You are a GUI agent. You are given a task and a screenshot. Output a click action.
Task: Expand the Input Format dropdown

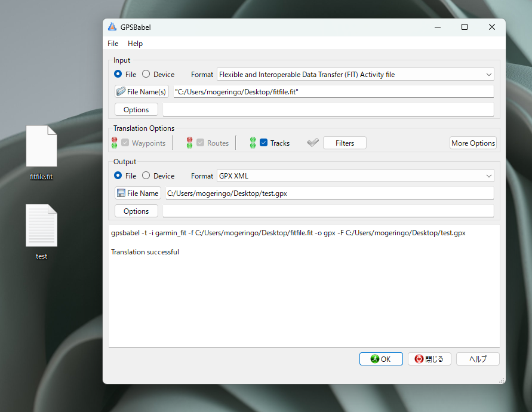pos(355,74)
